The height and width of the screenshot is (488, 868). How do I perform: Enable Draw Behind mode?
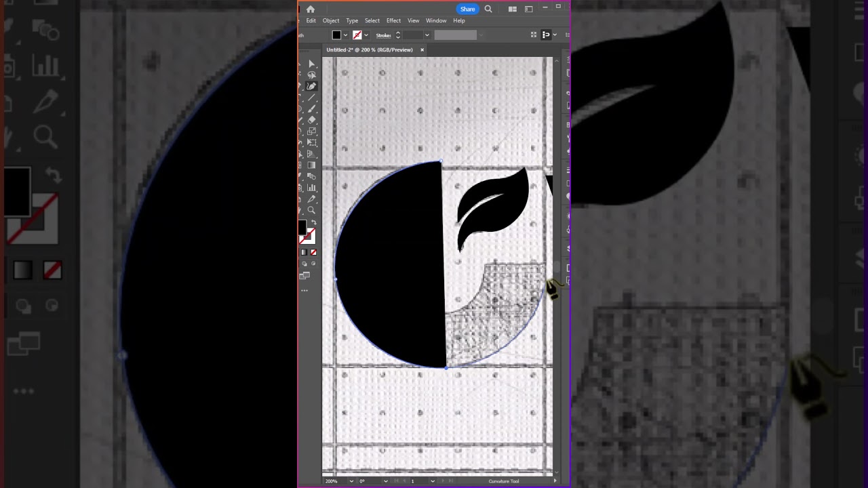click(x=304, y=264)
